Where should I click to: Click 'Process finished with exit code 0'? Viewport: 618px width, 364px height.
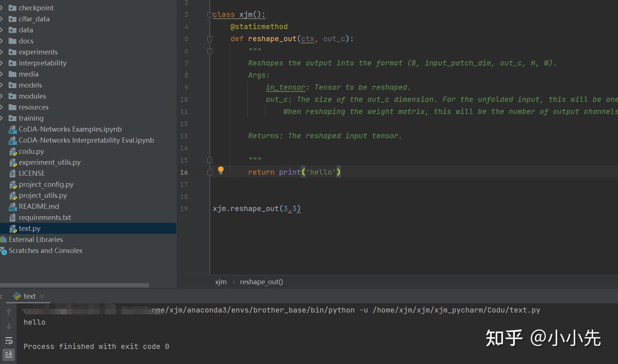click(96, 346)
